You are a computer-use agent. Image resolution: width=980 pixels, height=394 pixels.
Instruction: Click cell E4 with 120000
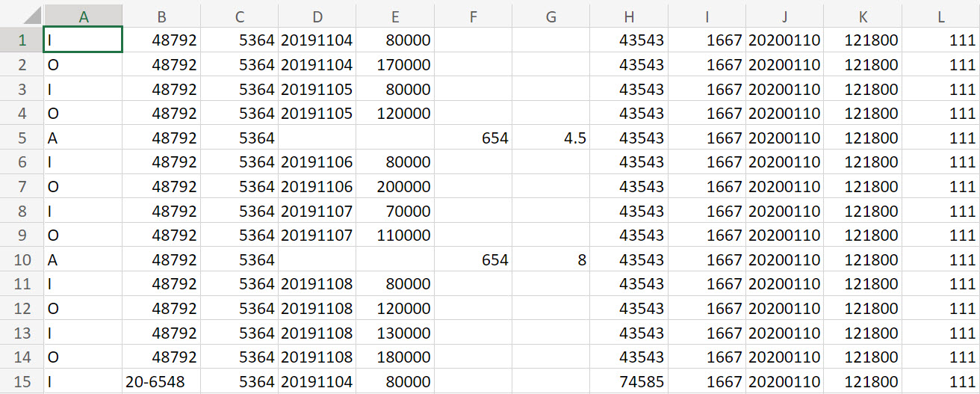[x=395, y=114]
